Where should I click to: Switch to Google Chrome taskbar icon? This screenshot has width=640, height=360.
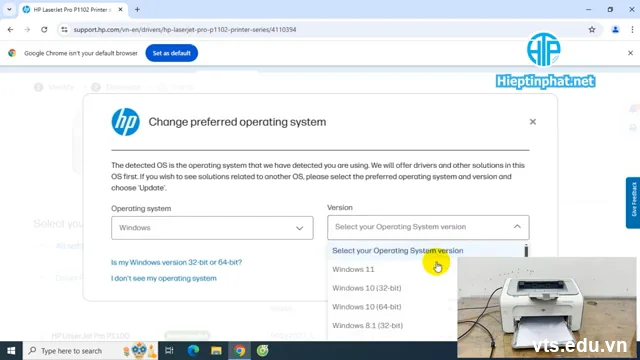(240, 351)
